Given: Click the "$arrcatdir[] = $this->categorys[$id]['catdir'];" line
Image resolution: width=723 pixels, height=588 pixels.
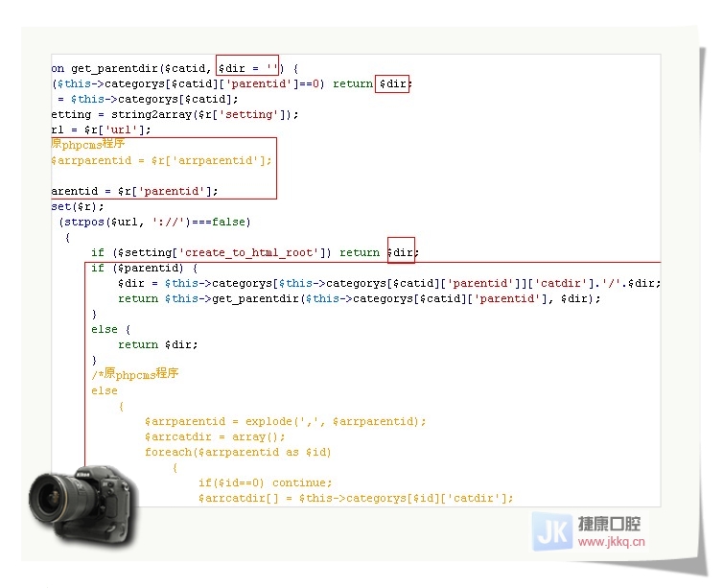Looking at the screenshot, I should 356,498.
